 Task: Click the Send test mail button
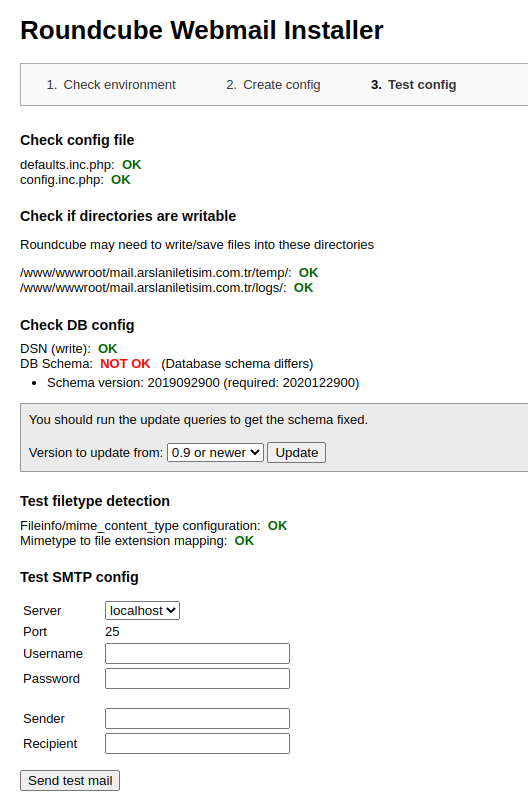pyautogui.click(x=70, y=780)
